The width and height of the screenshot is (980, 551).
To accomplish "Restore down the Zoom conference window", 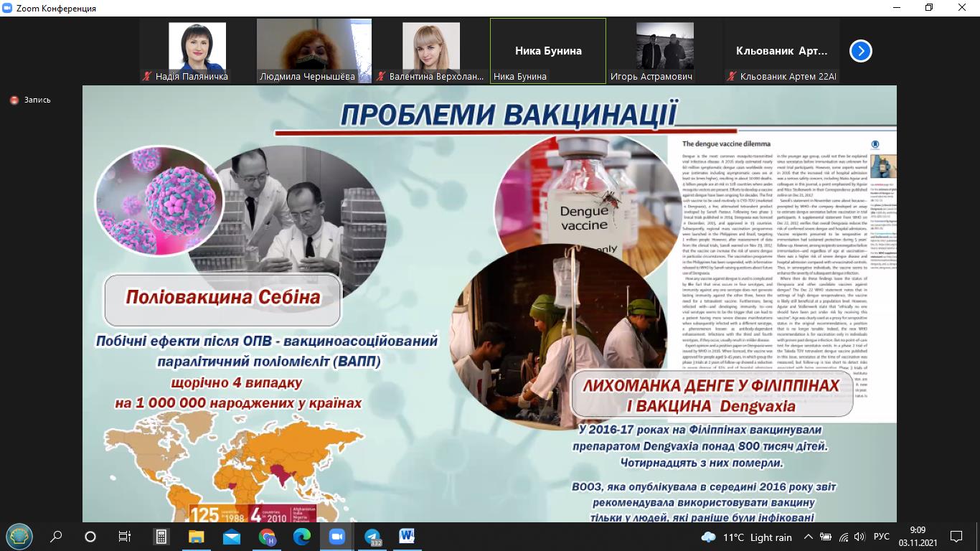I will click(x=930, y=8).
